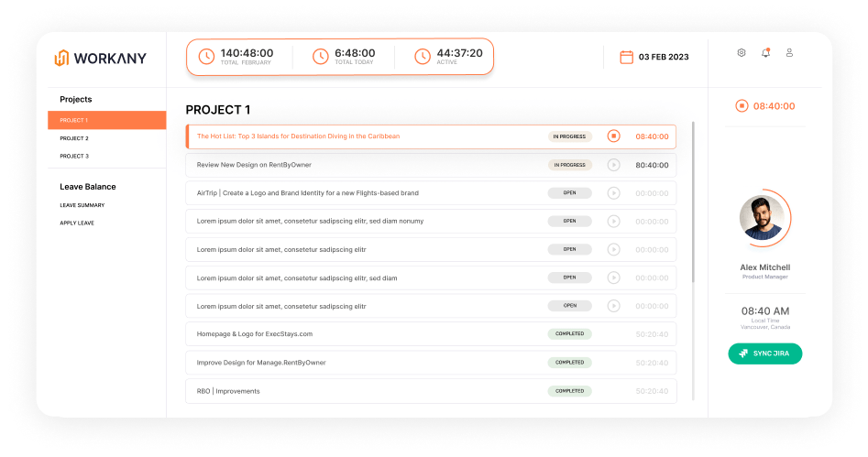Open notifications bell icon

point(765,53)
